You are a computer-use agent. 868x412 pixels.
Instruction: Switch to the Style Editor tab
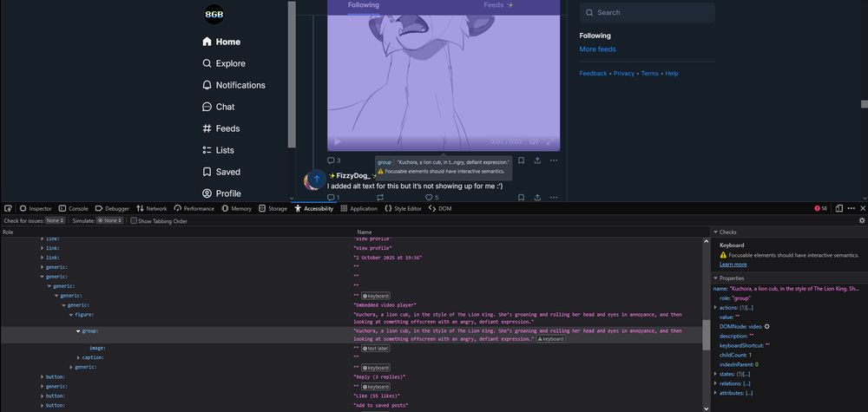[x=403, y=208]
